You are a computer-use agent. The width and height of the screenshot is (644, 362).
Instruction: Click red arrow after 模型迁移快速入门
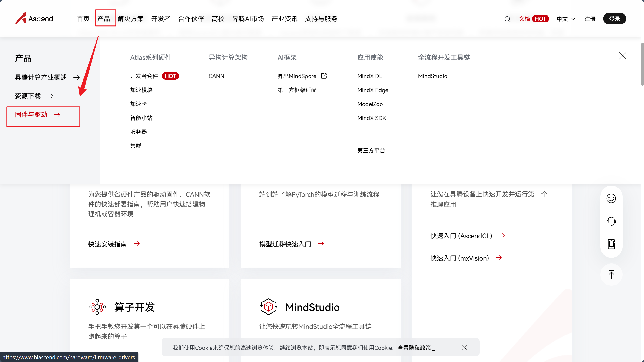321,244
